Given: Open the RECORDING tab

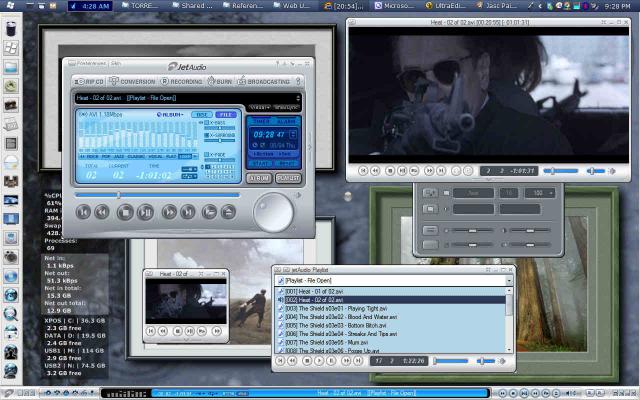Looking at the screenshot, I should (181, 82).
